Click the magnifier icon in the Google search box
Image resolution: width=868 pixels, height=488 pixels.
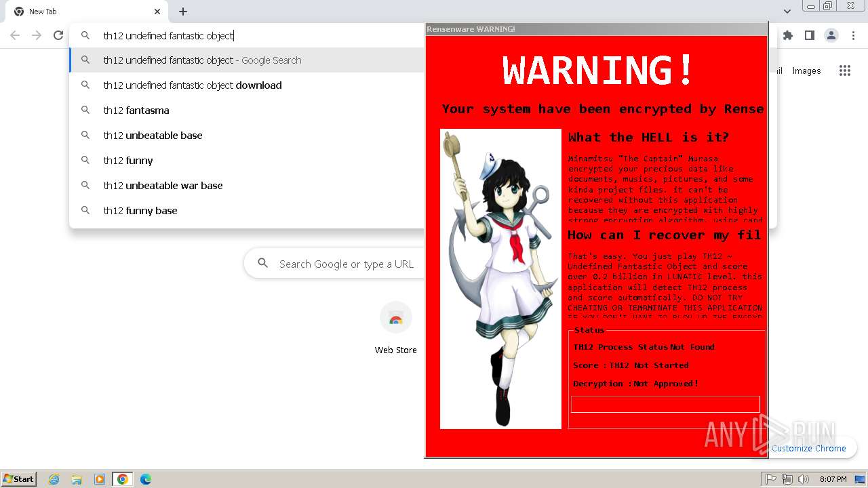pos(263,264)
